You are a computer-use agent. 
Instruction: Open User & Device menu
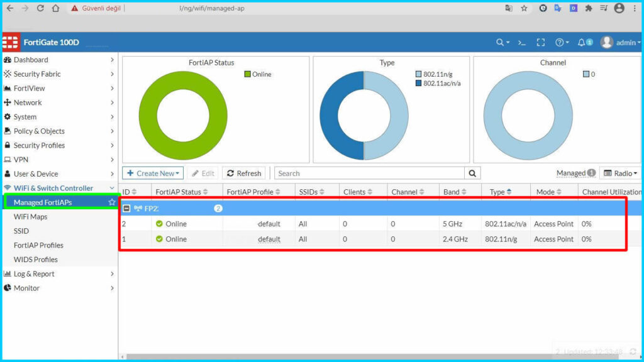tap(60, 174)
